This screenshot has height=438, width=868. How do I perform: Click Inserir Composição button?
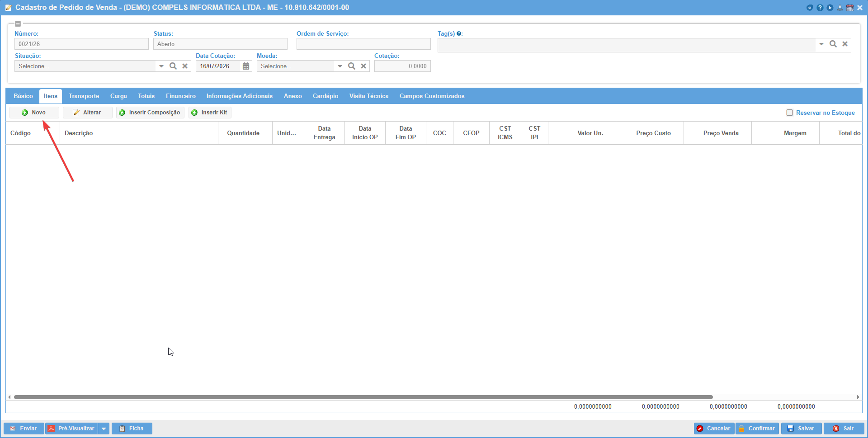click(150, 113)
